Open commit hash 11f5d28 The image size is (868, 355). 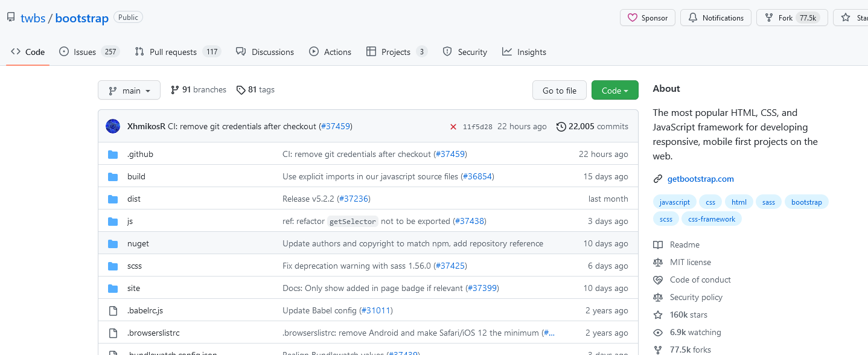pyautogui.click(x=477, y=127)
